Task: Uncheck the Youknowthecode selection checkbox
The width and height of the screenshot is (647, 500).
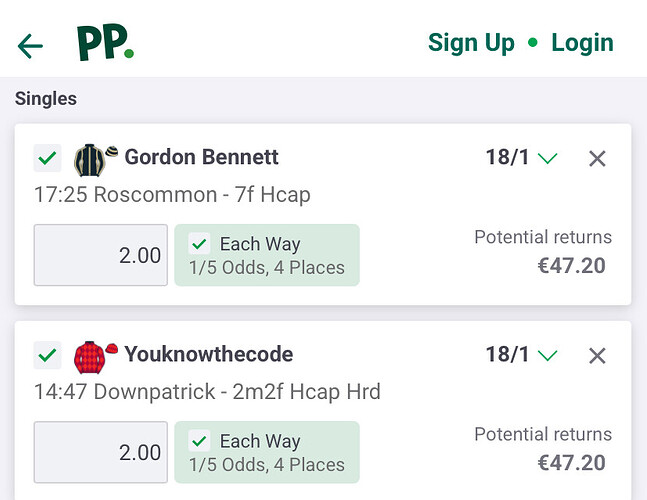Action: click(x=47, y=355)
